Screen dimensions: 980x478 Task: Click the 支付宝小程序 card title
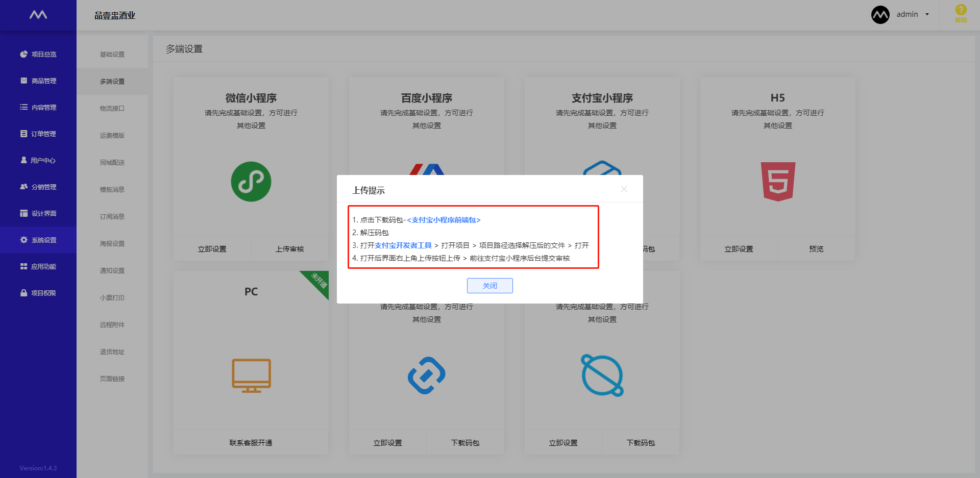602,98
